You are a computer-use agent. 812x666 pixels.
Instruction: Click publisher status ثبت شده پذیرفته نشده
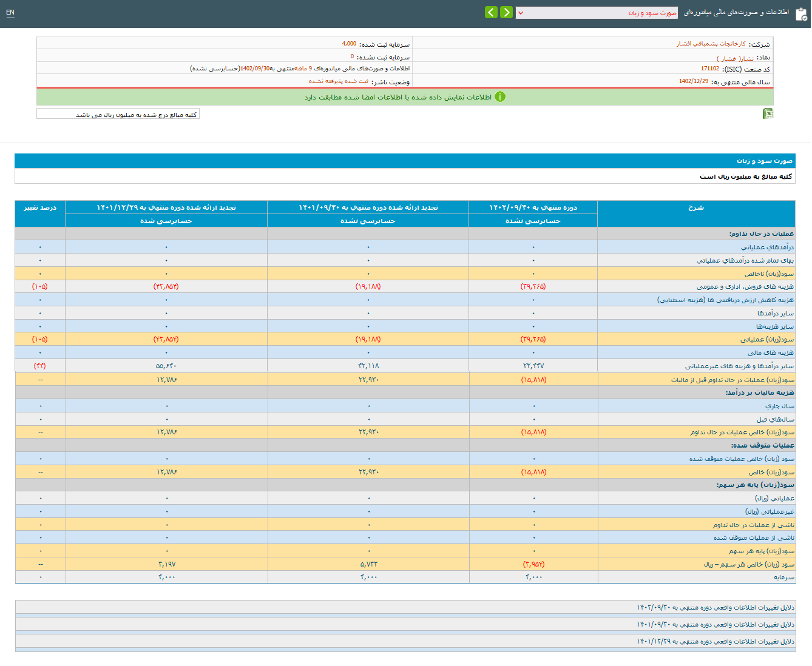(338, 81)
